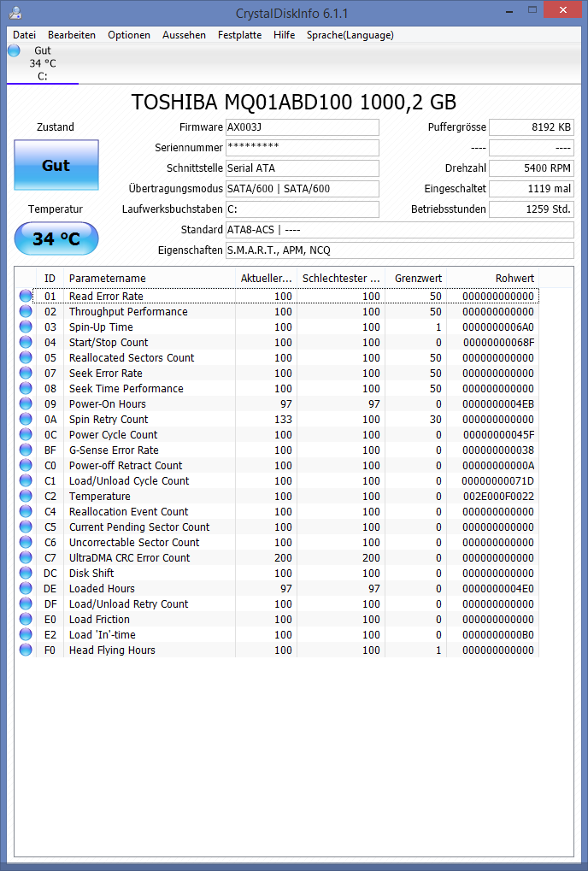Click the status orb for Power-On Hours

(x=26, y=403)
